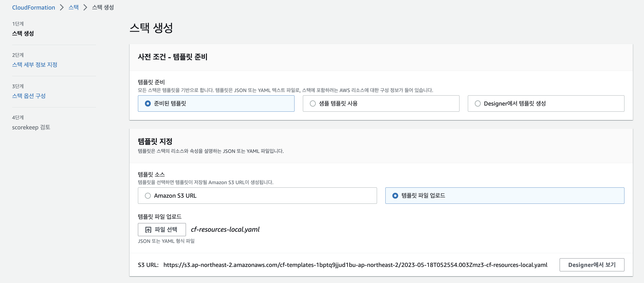Open step 3 스택 옵션 구성
The image size is (644, 283).
29,96
